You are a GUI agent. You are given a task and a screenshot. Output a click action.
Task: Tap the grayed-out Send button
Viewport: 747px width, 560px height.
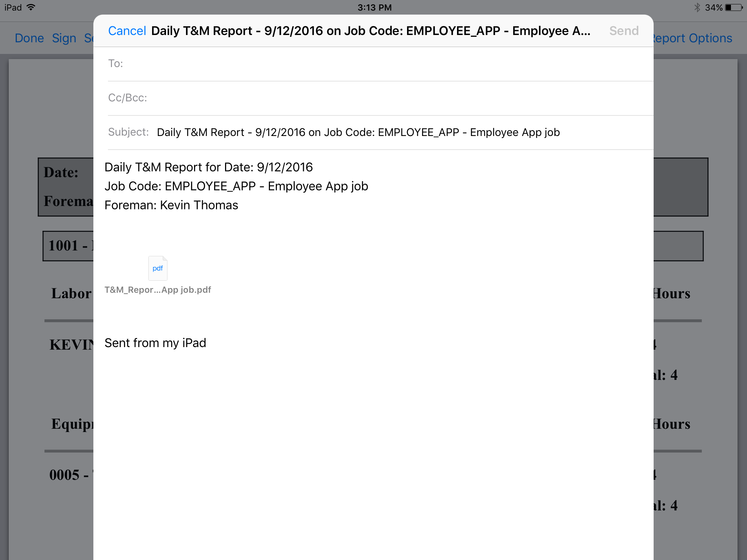point(623,31)
